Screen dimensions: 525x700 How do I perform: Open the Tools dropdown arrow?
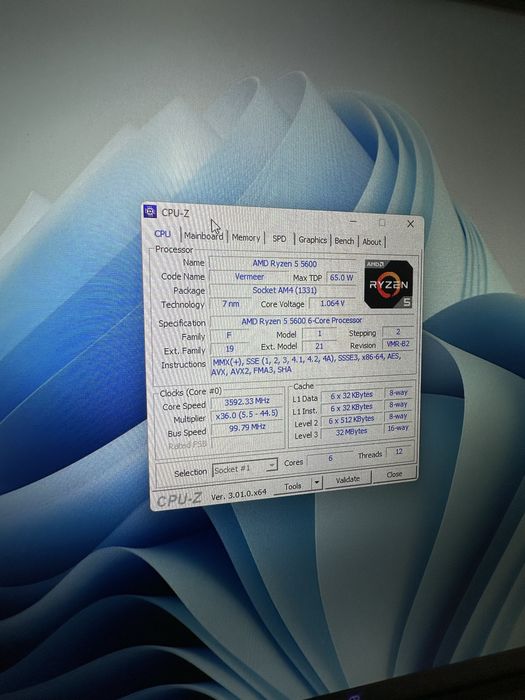317,483
